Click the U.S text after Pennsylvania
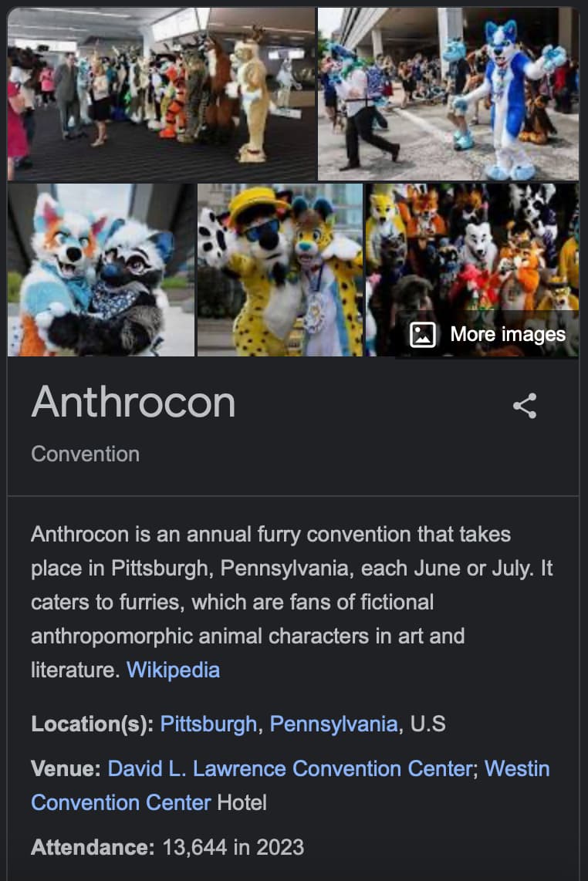Viewport: 588px width, 881px height. (428, 724)
